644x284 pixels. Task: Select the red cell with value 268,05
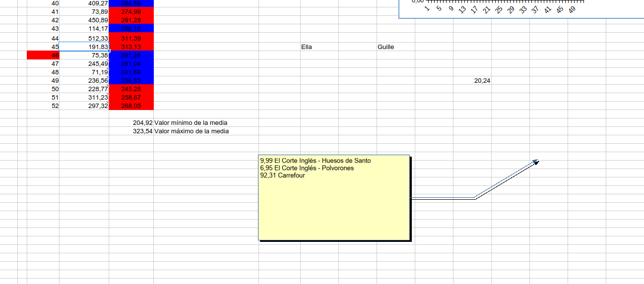coord(131,106)
